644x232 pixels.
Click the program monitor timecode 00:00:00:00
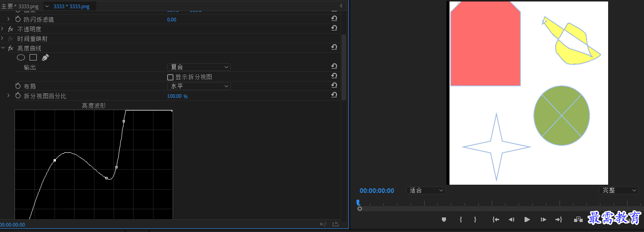click(377, 191)
